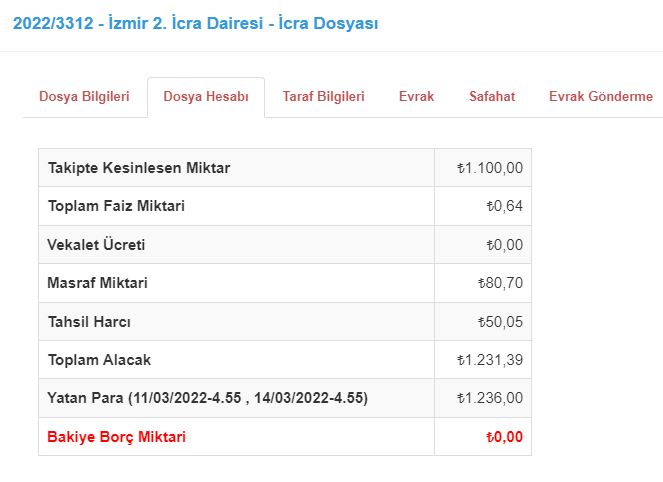663x482 pixels.
Task: Select the ₺80,70 expense amount
Action: (500, 283)
